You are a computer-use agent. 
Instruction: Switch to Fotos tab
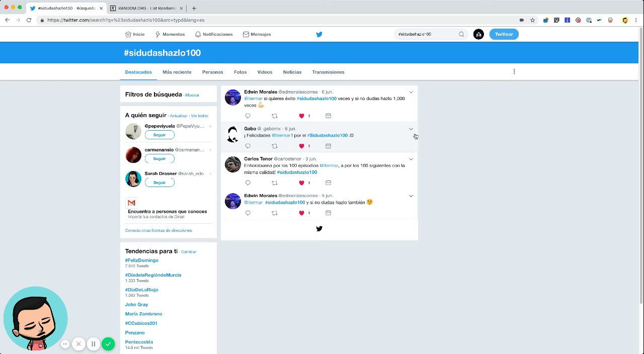point(240,72)
